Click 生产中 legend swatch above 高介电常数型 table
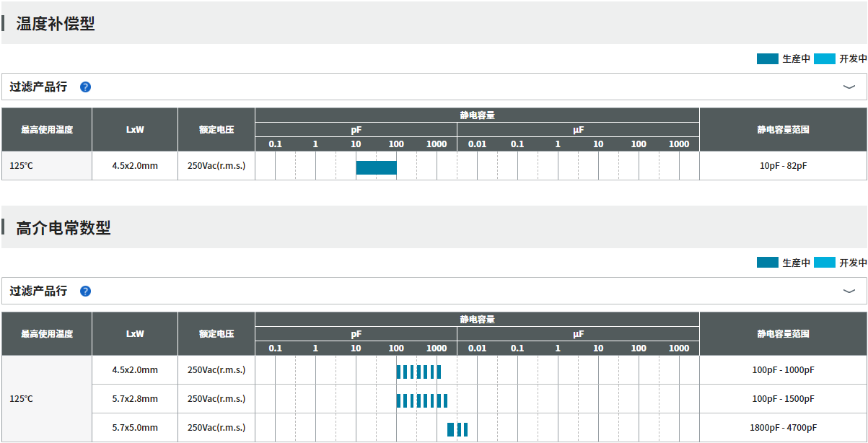868x443 pixels. [x=767, y=263]
